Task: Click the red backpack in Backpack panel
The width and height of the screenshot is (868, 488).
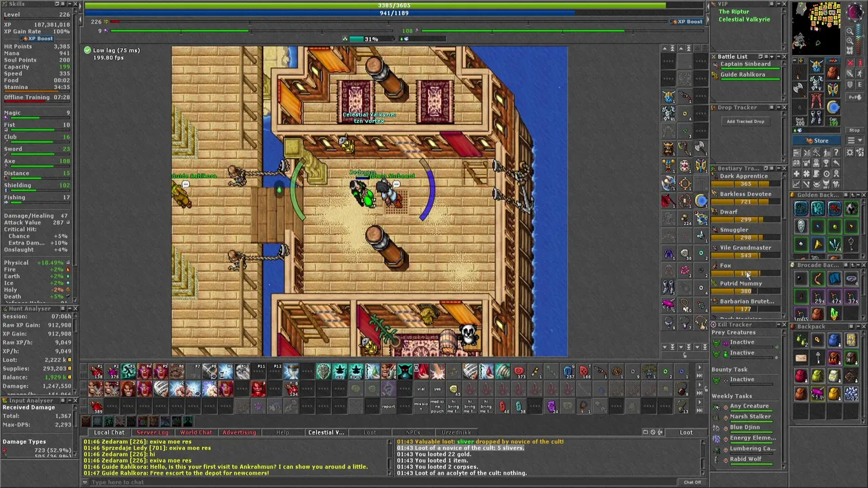Action: coord(801,375)
